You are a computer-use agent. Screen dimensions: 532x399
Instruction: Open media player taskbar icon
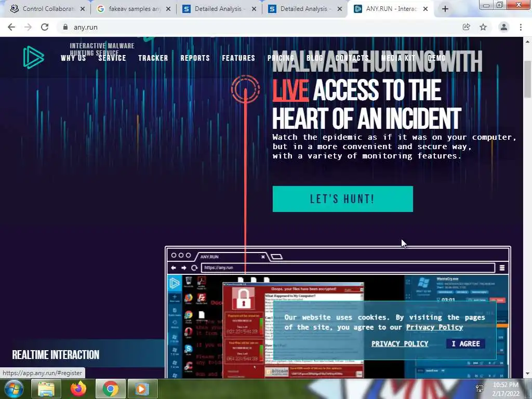click(142, 389)
